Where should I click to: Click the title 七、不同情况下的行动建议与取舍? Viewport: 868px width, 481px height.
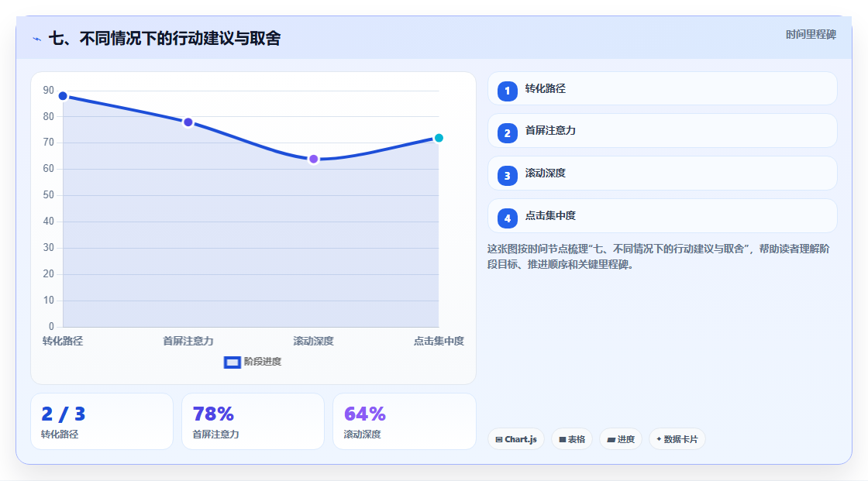pos(165,38)
